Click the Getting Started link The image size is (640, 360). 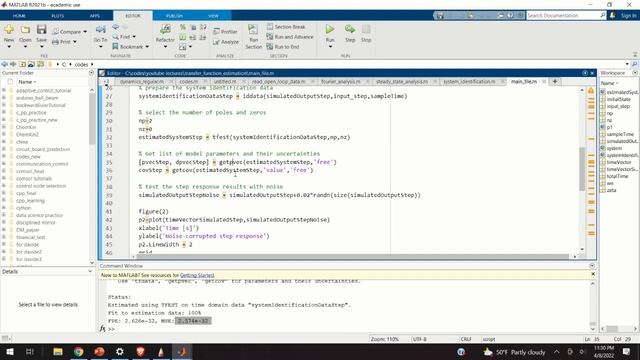tap(197, 275)
